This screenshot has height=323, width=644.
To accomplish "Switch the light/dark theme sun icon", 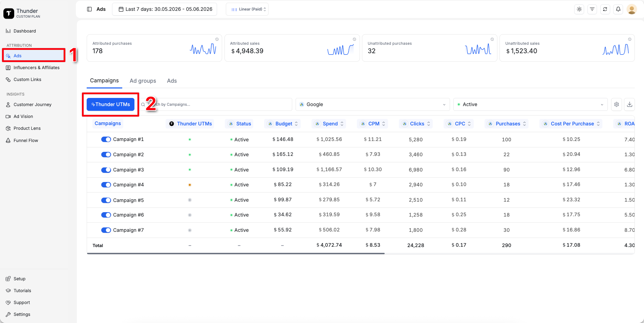I will (579, 9).
